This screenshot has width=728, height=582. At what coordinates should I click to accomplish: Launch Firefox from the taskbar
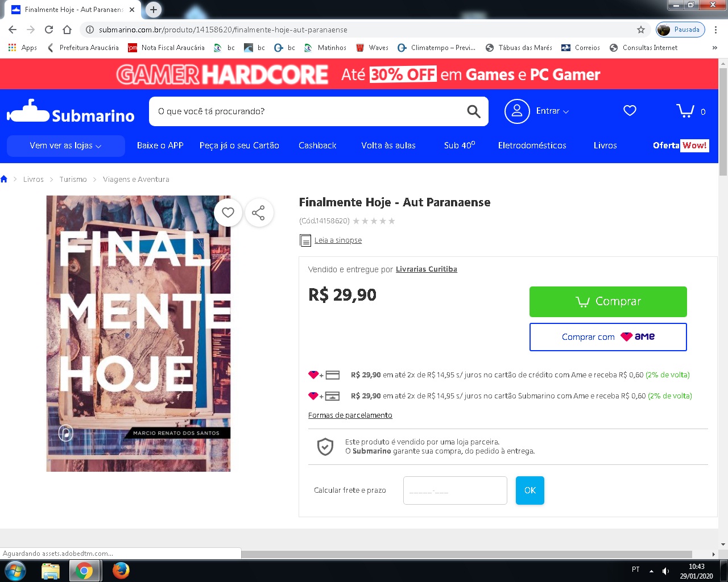click(121, 571)
